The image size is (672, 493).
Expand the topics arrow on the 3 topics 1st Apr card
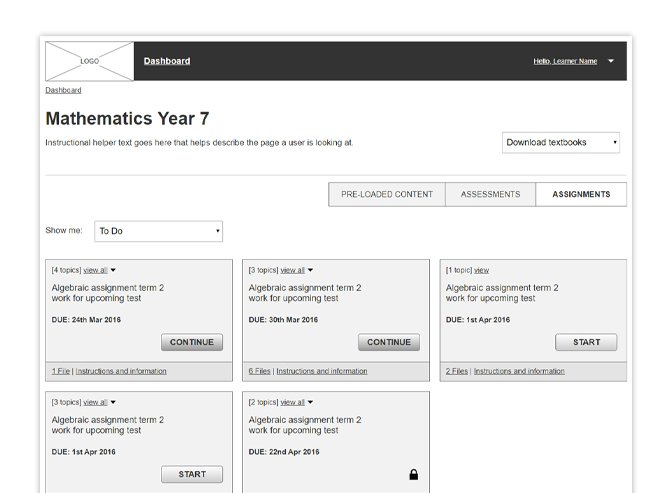[113, 402]
